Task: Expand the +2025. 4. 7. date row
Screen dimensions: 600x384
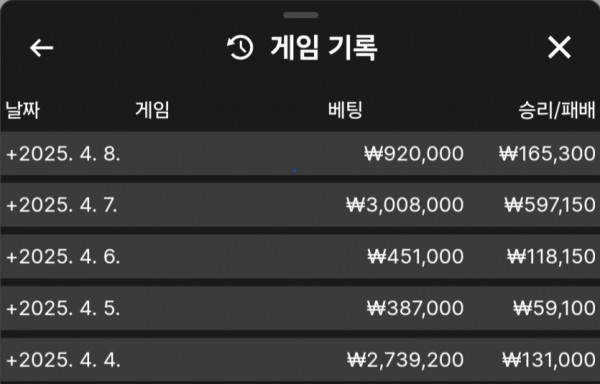Action: point(300,205)
